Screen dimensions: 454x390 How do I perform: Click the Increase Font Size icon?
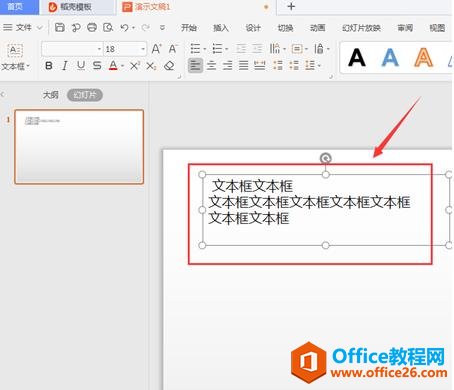tap(156, 49)
